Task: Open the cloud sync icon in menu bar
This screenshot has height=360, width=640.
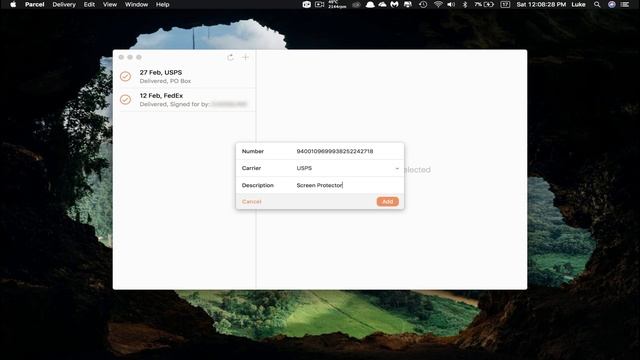Action: [x=382, y=4]
